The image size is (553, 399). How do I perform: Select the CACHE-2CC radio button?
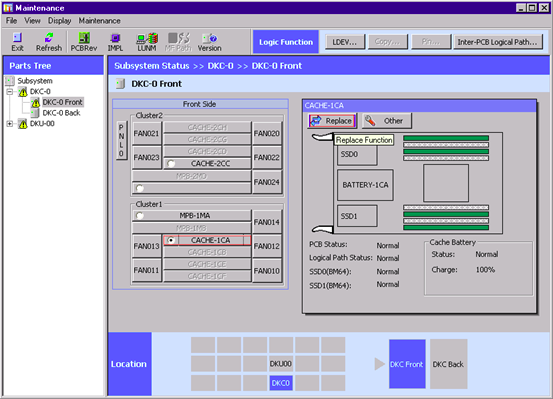(171, 163)
